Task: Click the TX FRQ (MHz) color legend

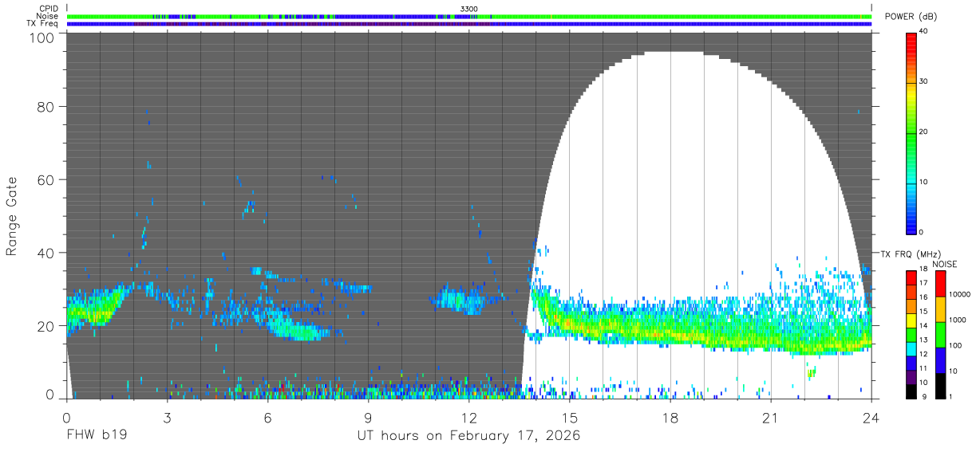Action: click(911, 333)
